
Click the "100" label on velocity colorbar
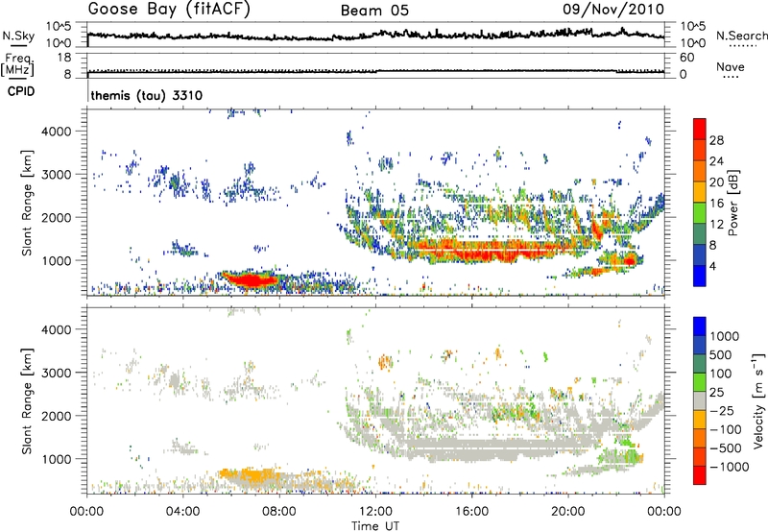coord(721,374)
